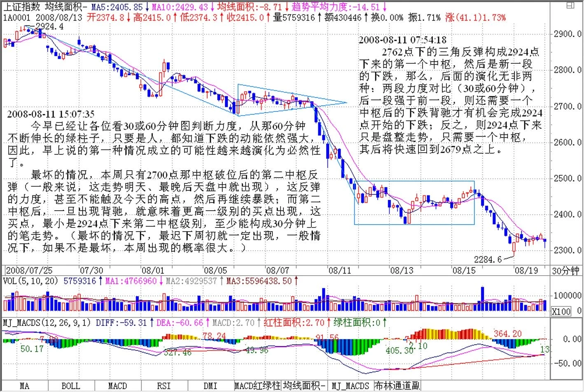Select the BOLL indicator tab

tap(70, 386)
